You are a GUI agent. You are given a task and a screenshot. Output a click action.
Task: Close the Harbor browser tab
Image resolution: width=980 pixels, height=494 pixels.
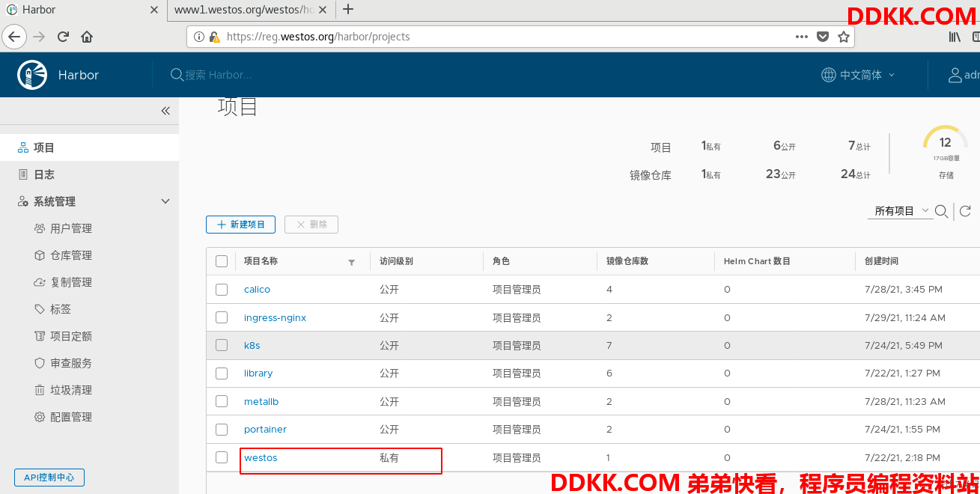tap(154, 10)
